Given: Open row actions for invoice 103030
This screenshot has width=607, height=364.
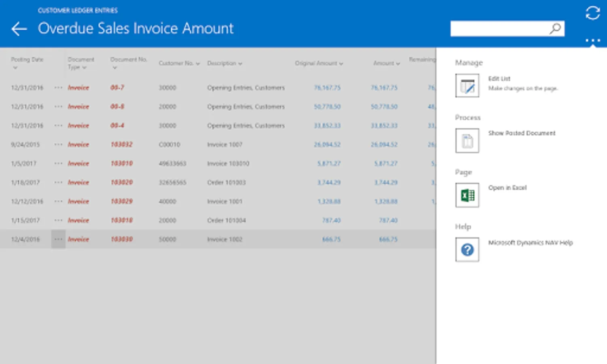Looking at the screenshot, I should click(x=58, y=239).
